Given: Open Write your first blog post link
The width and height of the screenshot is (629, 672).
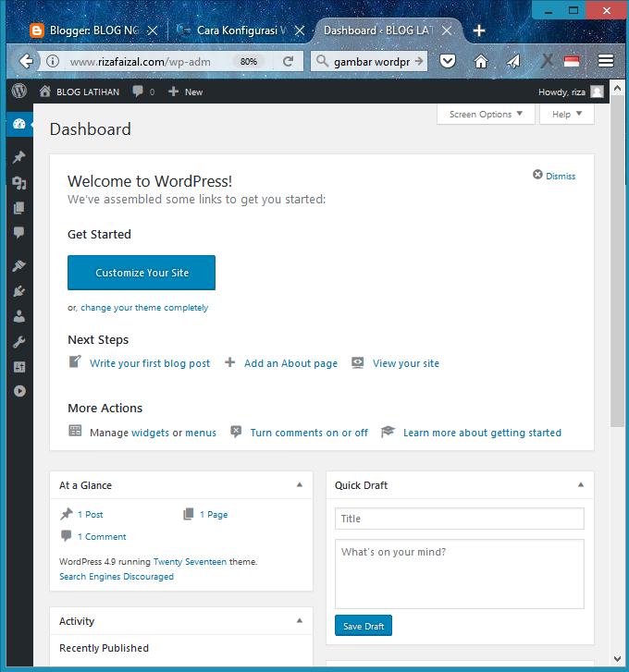Looking at the screenshot, I should 150,363.
